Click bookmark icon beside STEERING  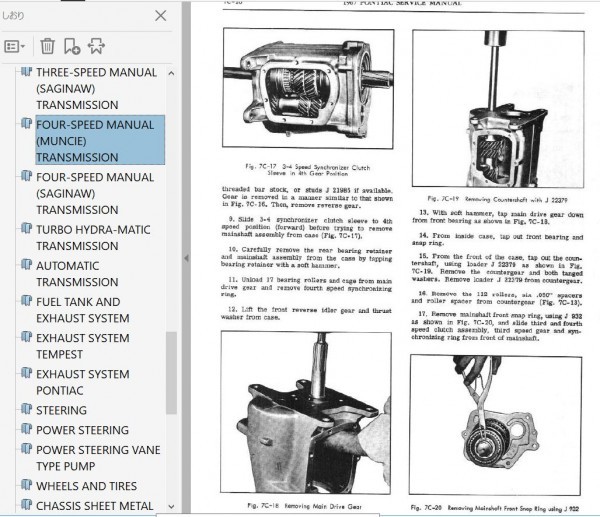(x=26, y=409)
